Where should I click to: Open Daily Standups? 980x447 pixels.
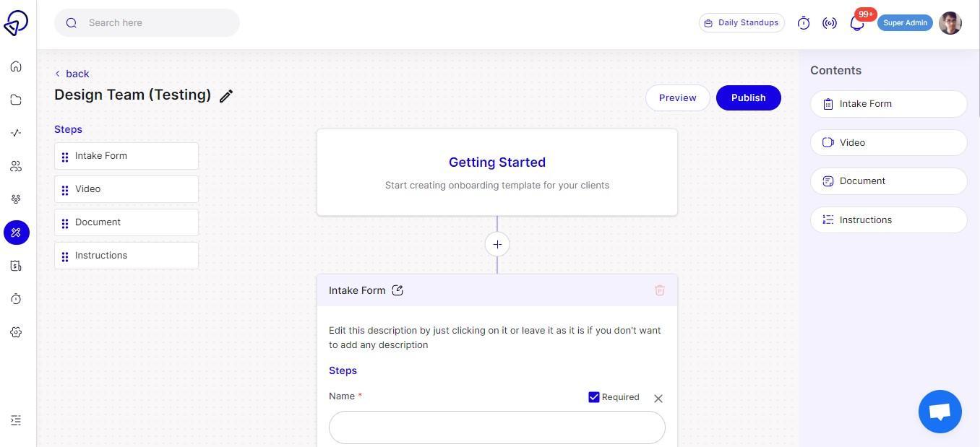click(741, 22)
